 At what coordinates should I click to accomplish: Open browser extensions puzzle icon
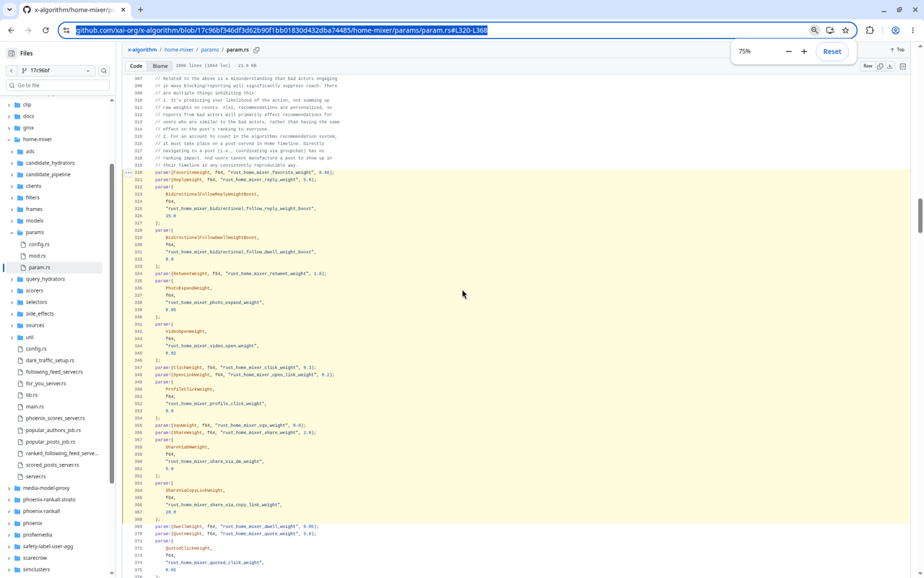click(x=870, y=30)
